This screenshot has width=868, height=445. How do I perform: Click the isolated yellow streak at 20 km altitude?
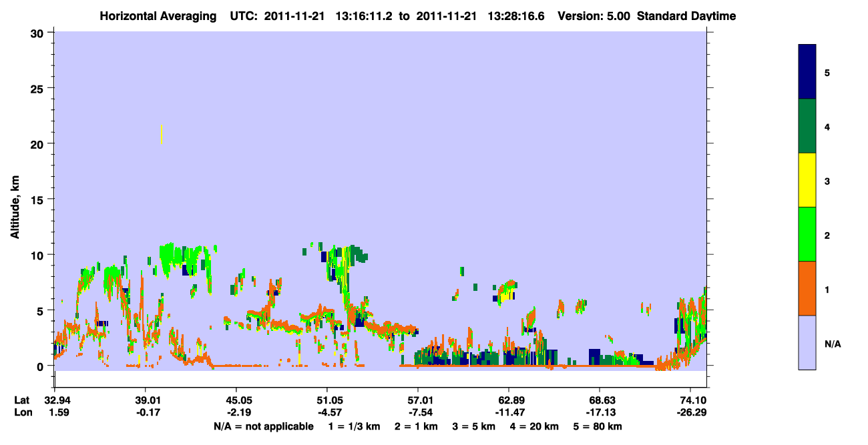(162, 134)
